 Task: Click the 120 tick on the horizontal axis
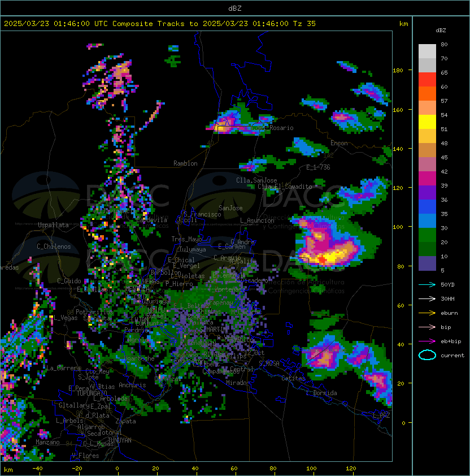pyautogui.click(x=351, y=469)
